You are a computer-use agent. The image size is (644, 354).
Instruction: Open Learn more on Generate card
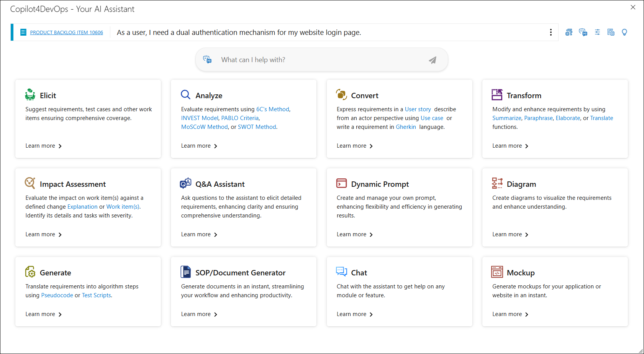44,314
